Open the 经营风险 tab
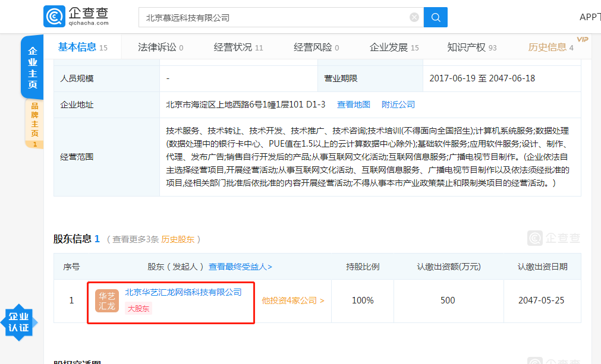This screenshot has height=364, width=601. [316, 47]
